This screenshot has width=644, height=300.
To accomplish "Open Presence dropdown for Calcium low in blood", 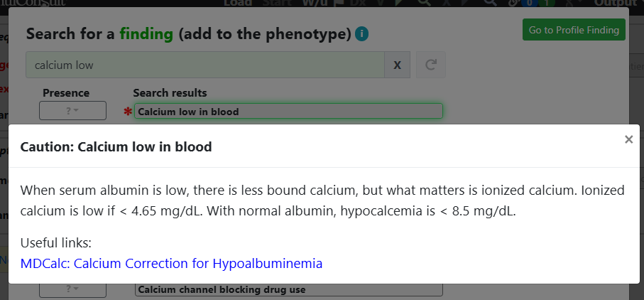I will 72,111.
